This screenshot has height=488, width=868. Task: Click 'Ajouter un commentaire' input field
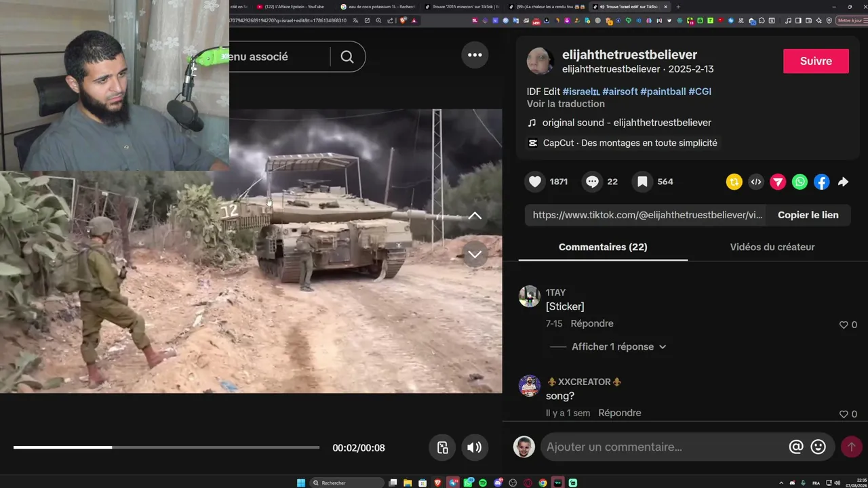pyautogui.click(x=665, y=447)
